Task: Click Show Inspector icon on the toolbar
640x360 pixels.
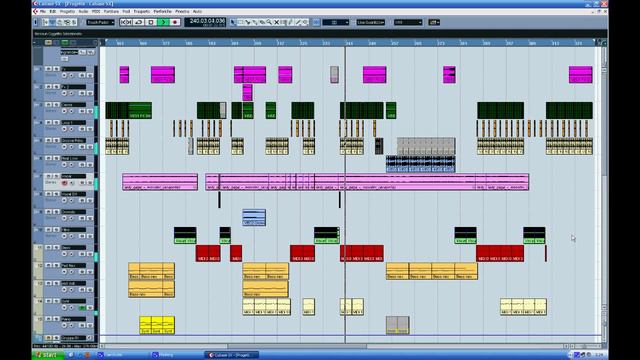Action: tap(45, 22)
